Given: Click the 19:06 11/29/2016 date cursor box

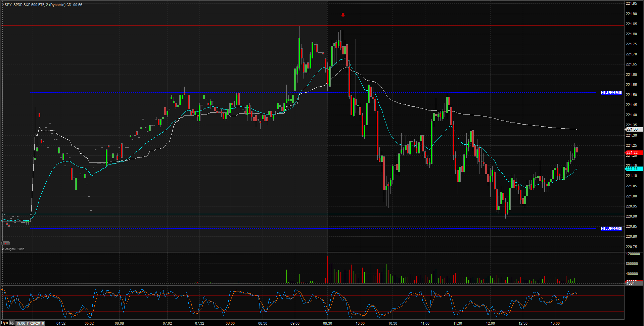Looking at the screenshot, I should [x=30, y=323].
